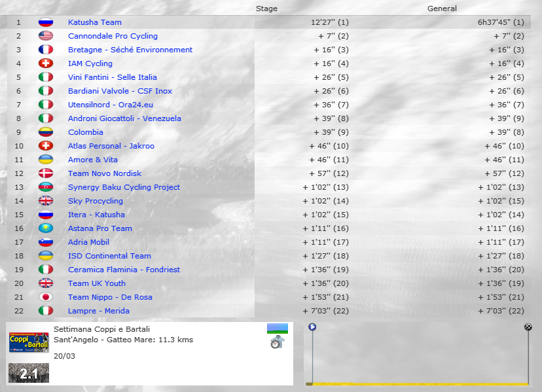Select the Stage column header
Viewport: 542px width, 392px height.
click(266, 9)
